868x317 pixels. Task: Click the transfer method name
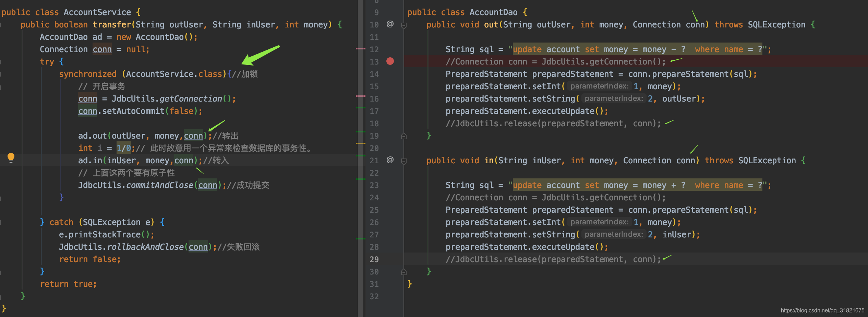[x=112, y=25]
